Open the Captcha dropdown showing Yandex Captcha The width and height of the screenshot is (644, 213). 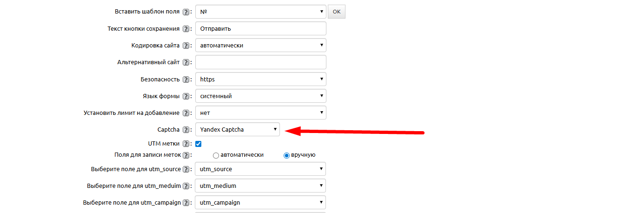(237, 130)
